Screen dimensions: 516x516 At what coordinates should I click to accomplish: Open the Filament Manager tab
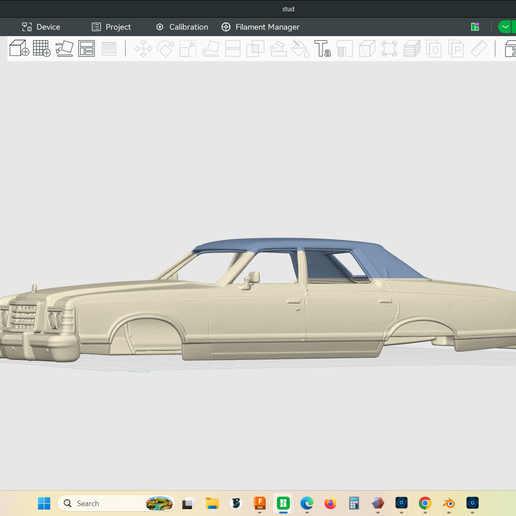(260, 27)
